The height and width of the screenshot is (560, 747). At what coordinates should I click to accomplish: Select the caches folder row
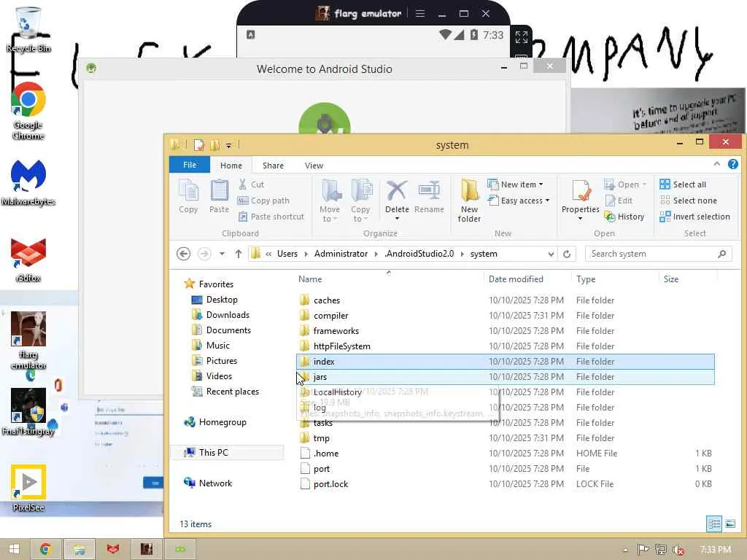point(505,300)
